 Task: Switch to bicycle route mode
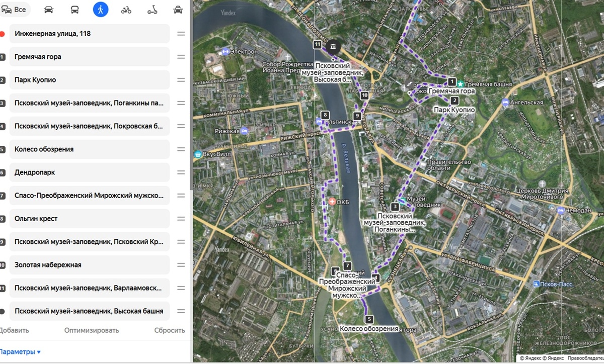(x=126, y=10)
